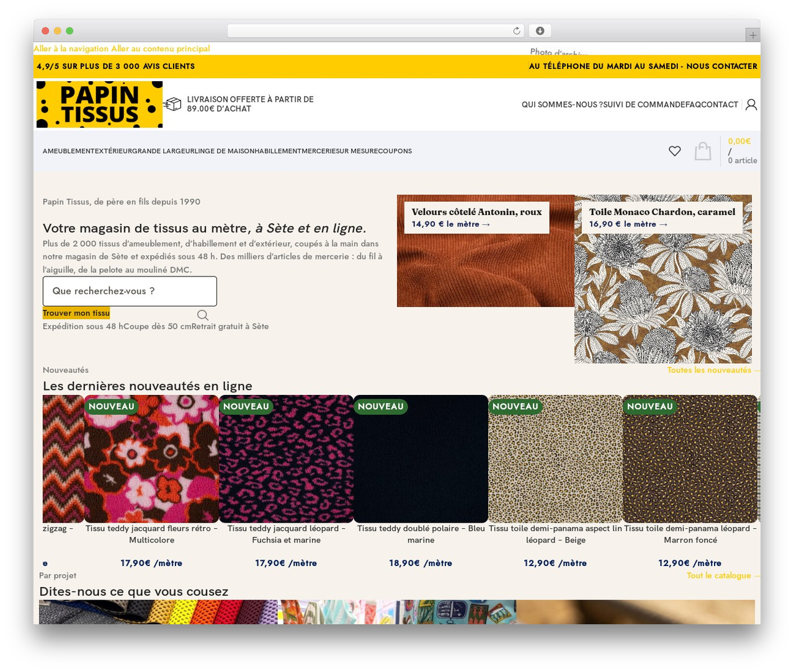Open the Habillement menu
The width and height of the screenshot is (794, 672).
[278, 151]
